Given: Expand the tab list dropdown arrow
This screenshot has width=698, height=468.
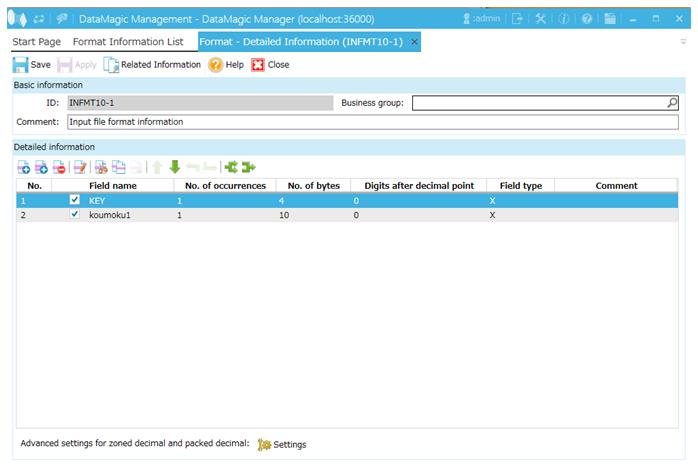Looking at the screenshot, I should point(684,43).
